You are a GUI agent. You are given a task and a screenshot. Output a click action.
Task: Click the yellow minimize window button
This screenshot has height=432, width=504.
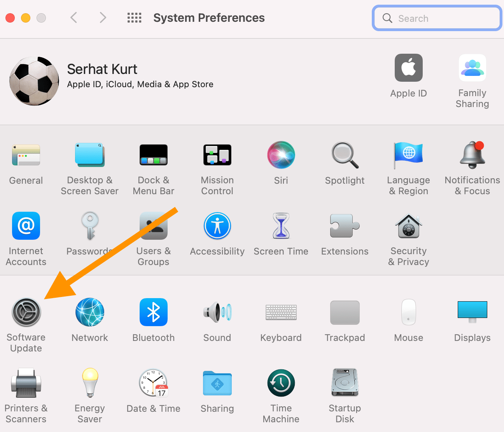[26, 18]
